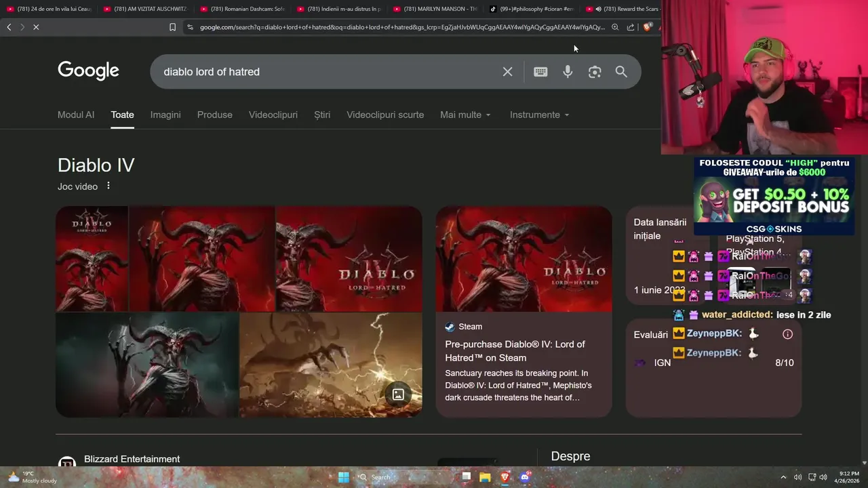
Task: Search by image with Google Lens icon
Action: (595, 72)
